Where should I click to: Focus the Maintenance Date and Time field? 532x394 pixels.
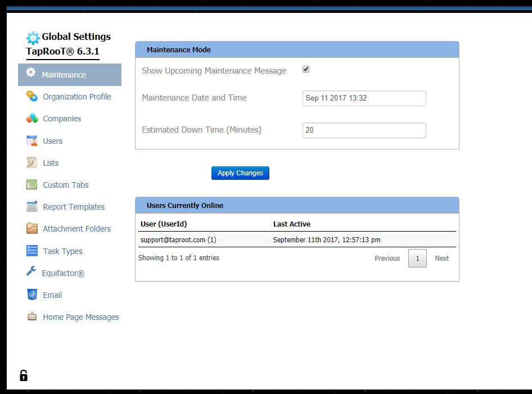pos(364,98)
